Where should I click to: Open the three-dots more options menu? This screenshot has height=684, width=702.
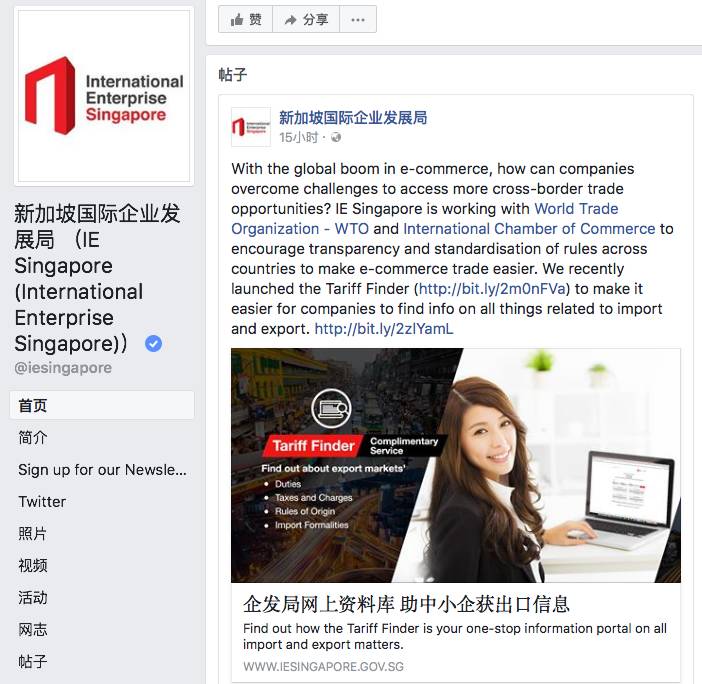(358, 19)
